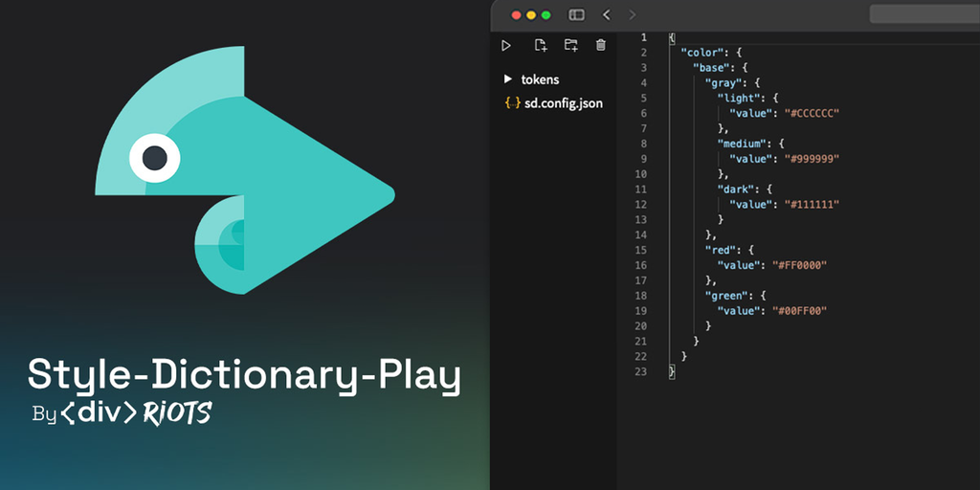Expand the tokens folder arrow

pos(508,78)
